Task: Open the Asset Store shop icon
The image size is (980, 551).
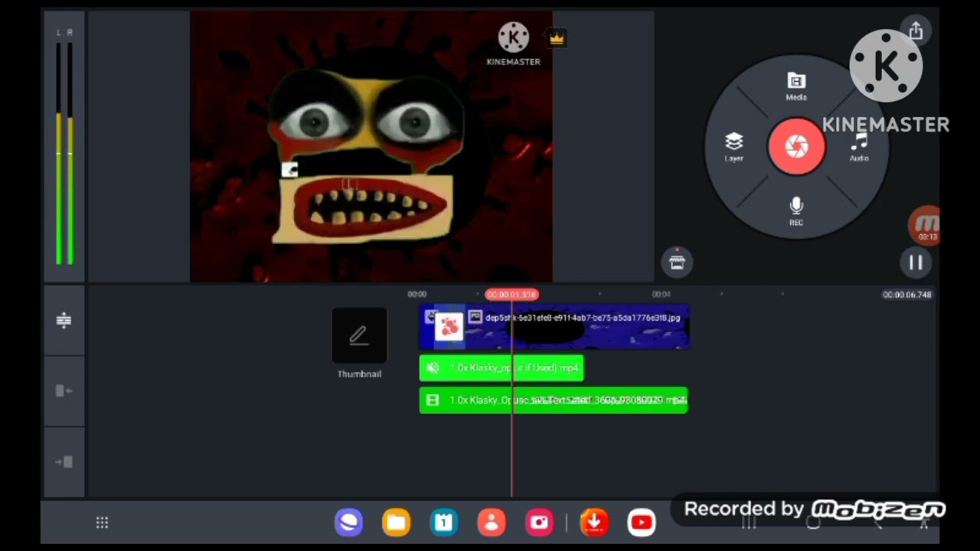Action: (677, 262)
